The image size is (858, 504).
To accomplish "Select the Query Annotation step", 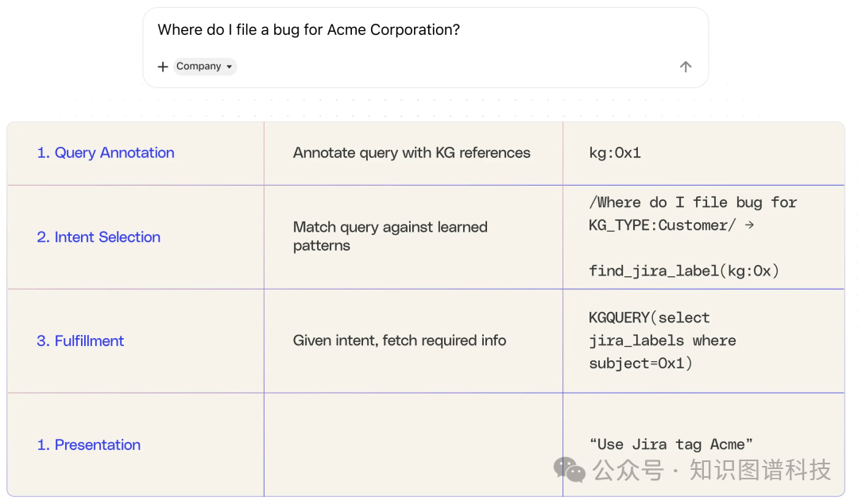I will point(106,153).
